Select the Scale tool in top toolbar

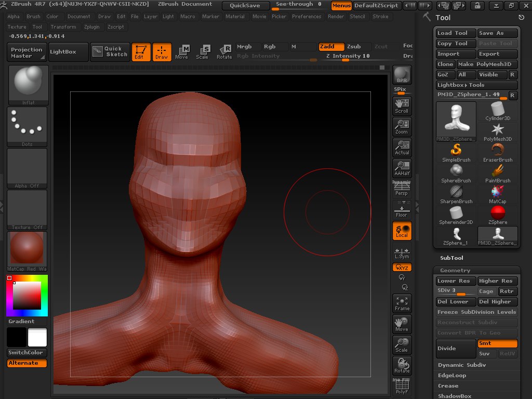click(x=202, y=52)
